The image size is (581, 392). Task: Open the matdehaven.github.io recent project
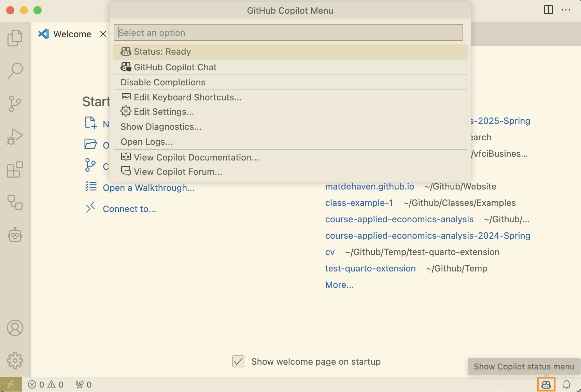[369, 186]
